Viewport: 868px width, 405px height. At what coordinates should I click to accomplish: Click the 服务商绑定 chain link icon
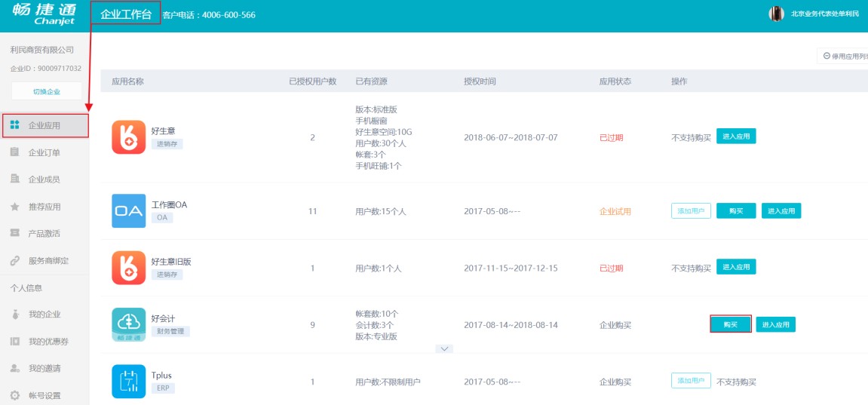(x=15, y=261)
